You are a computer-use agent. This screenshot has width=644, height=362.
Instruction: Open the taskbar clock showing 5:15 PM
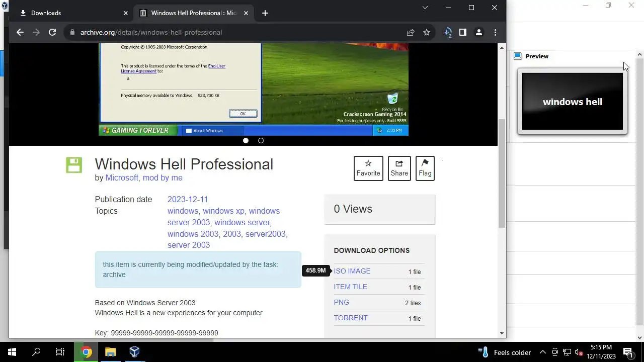601,352
